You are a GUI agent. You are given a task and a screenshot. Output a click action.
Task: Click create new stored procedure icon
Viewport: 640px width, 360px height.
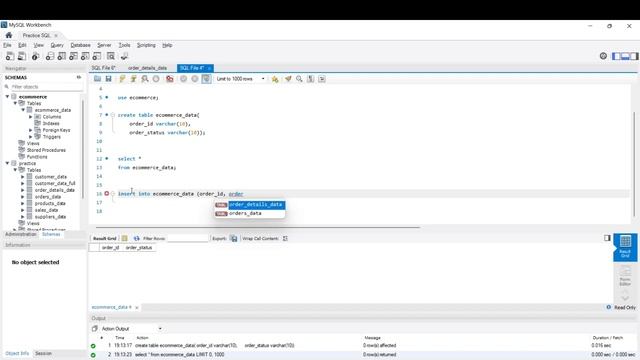(85, 56)
